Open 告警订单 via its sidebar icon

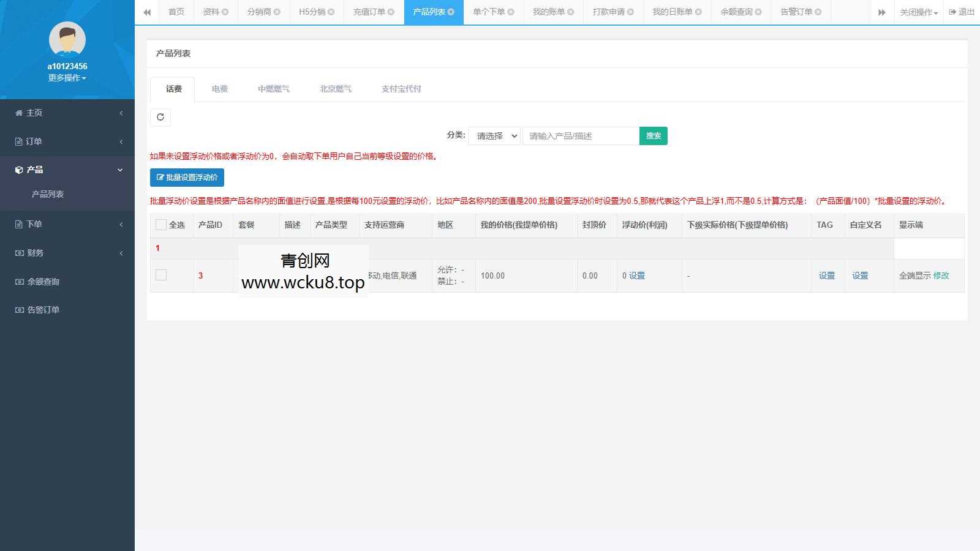click(x=18, y=310)
